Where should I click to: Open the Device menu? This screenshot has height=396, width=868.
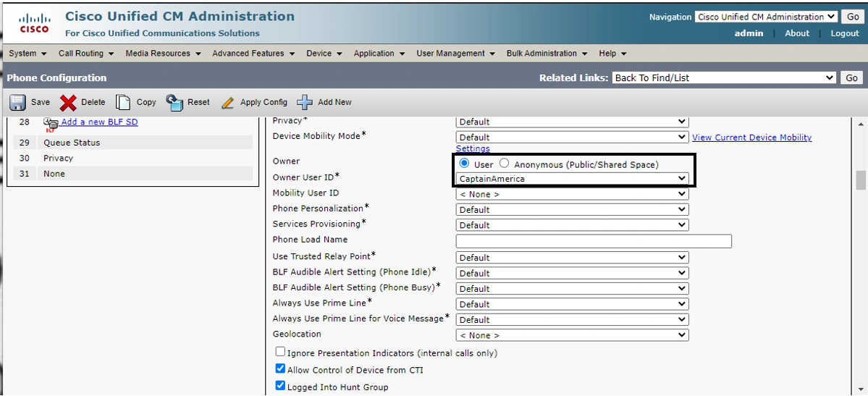(324, 53)
